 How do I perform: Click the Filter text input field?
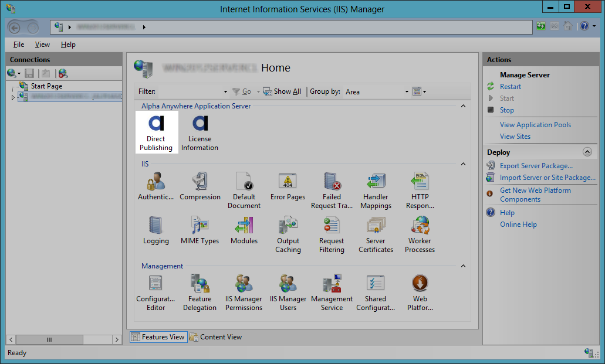point(190,92)
